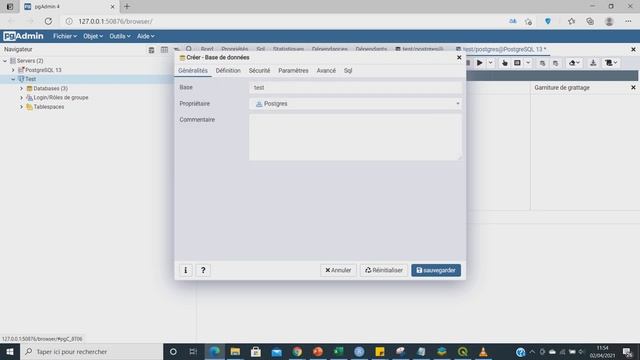Open the Windows Start menu
640x360 pixels.
(9, 351)
